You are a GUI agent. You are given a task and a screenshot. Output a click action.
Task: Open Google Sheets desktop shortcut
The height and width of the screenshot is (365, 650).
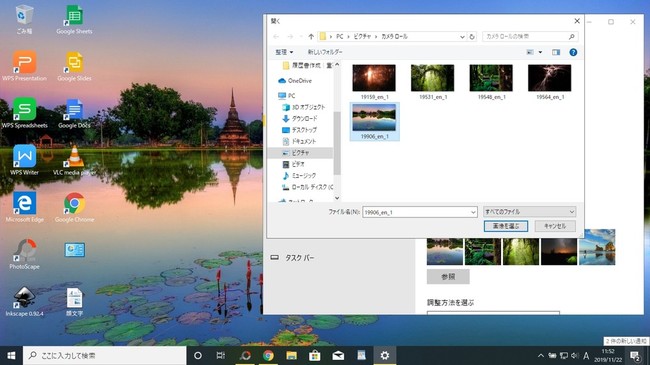[x=75, y=19]
